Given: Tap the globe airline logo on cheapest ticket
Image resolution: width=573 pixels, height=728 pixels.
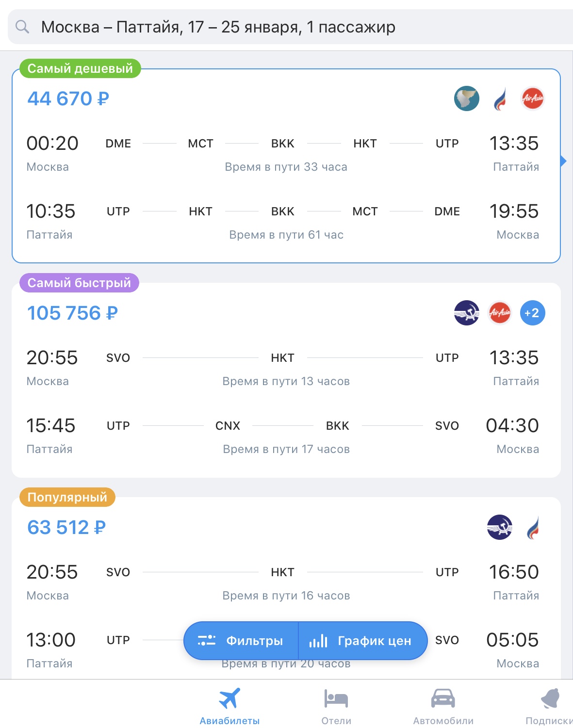Looking at the screenshot, I should coord(467,98).
